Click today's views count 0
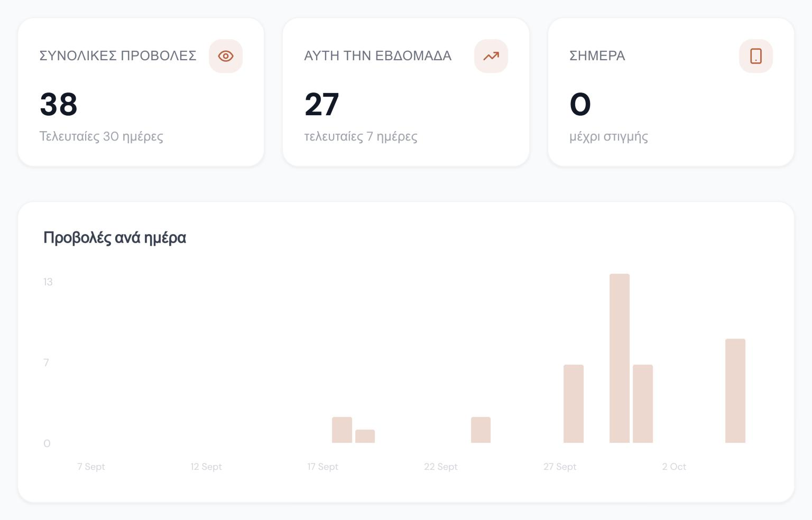Screen dimensions: 812x520 [580, 104]
